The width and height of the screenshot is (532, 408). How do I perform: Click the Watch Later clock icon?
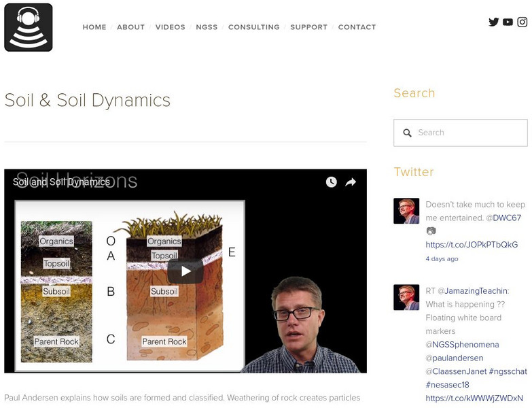331,182
